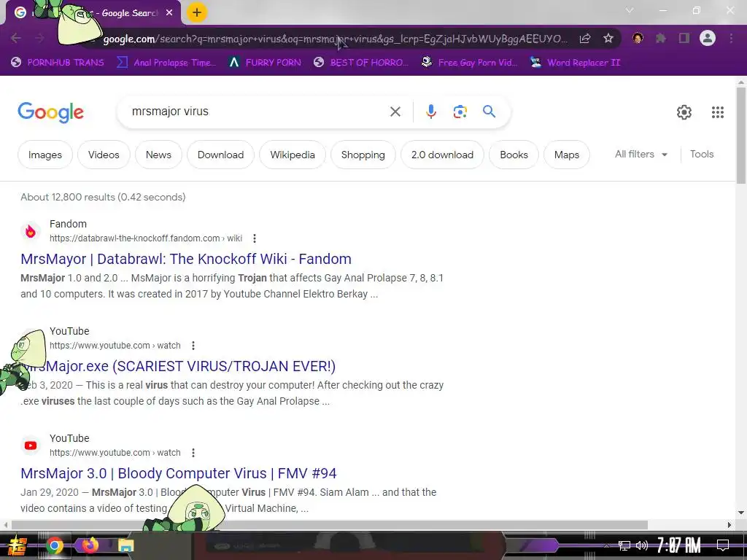Open more options for first YouTube result
Screen dimensions: 747x560
tap(193, 345)
